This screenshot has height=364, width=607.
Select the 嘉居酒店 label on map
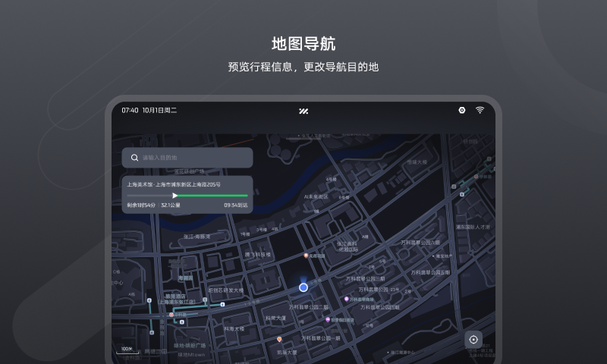(x=176, y=296)
